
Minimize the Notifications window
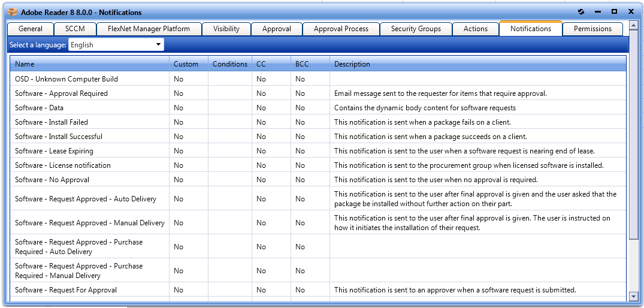(598, 12)
